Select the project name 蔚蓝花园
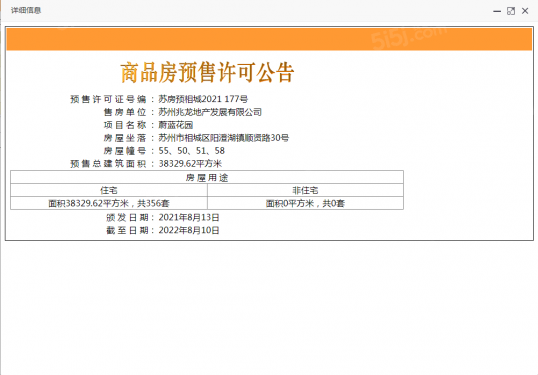The width and height of the screenshot is (538, 375). coord(176,125)
